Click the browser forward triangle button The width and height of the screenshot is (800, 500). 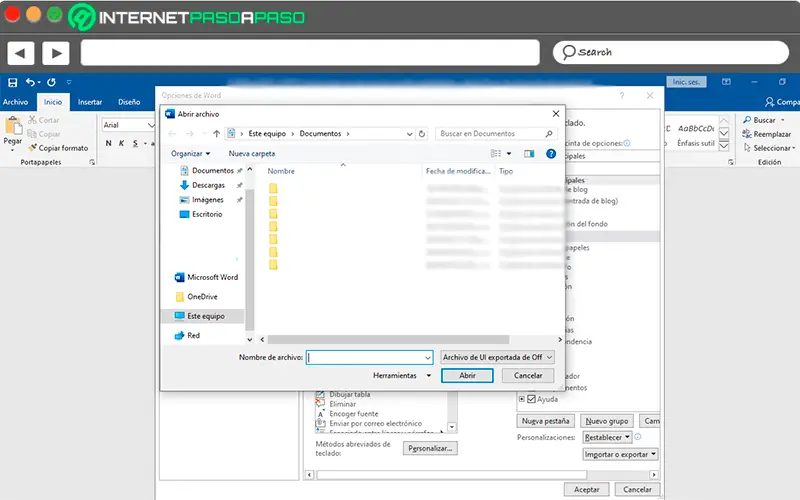tap(56, 53)
